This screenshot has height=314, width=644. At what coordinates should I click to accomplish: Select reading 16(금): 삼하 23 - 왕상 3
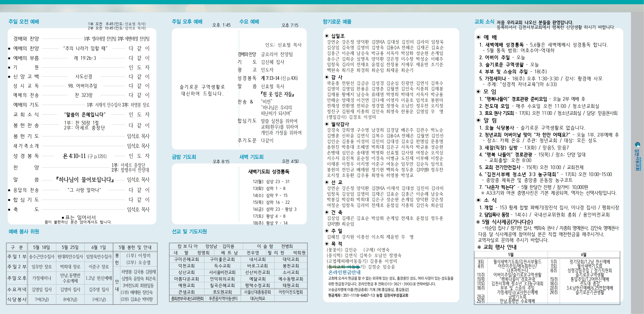coord(275,209)
